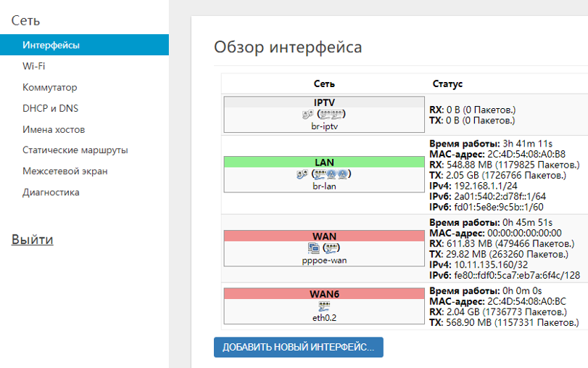588x368 pixels.
Task: Click the WAN pppoe tunnel icon
Action: pyautogui.click(x=313, y=248)
